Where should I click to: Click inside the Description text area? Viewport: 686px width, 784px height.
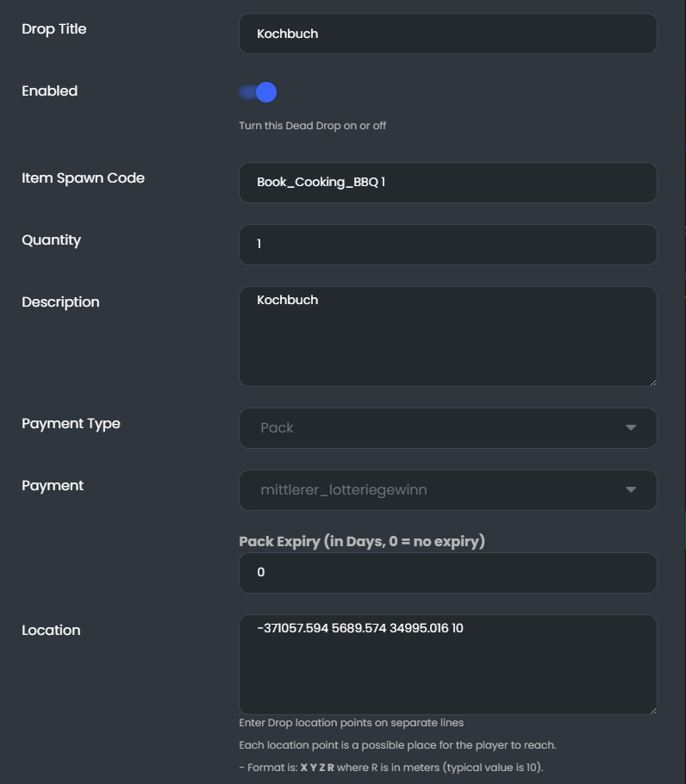(447, 336)
